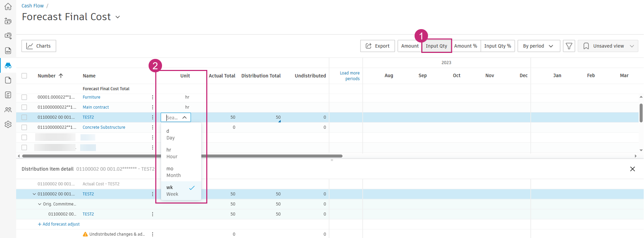This screenshot has width=644, height=238.
Task: Click the binoculars Forecast icon in sidebar
Action: 8,66
